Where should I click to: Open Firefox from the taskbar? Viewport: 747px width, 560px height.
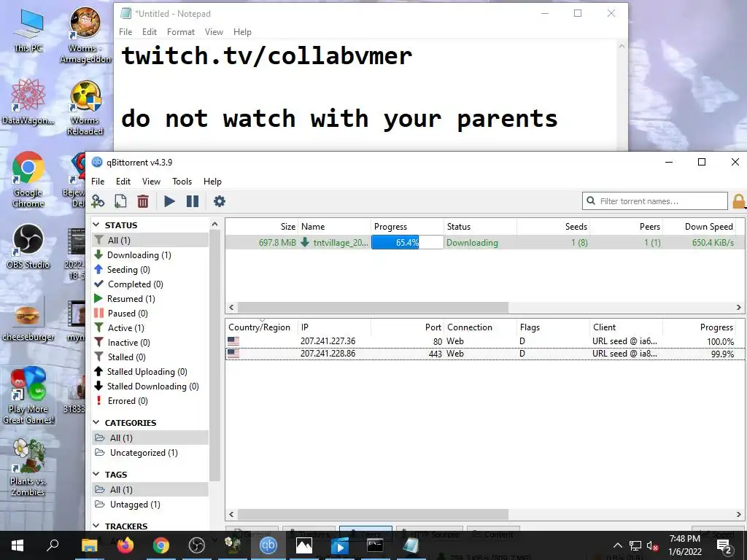point(125,545)
